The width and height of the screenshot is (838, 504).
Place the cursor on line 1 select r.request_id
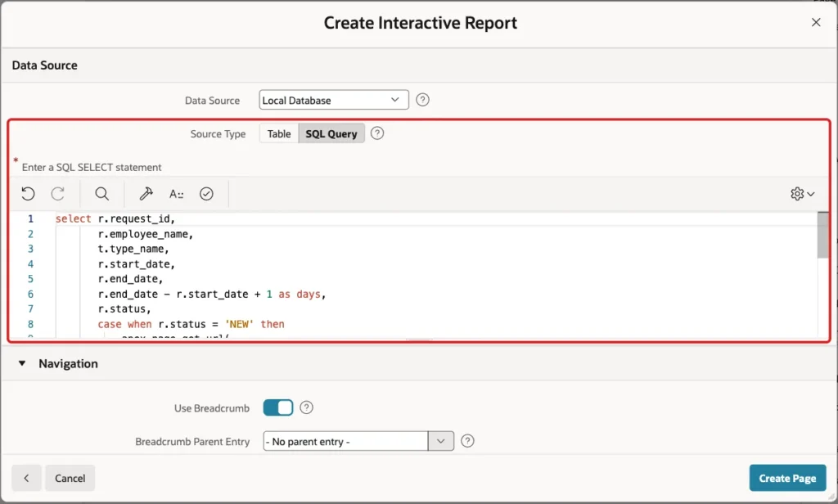pos(115,218)
